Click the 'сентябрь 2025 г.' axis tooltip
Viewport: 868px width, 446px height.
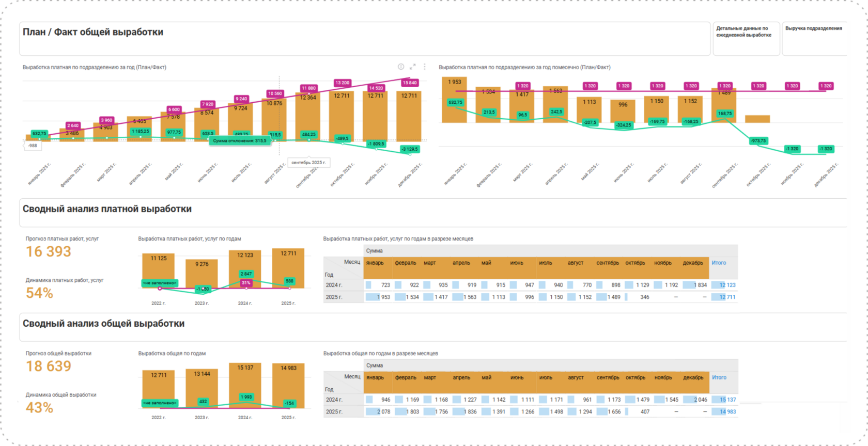click(308, 163)
